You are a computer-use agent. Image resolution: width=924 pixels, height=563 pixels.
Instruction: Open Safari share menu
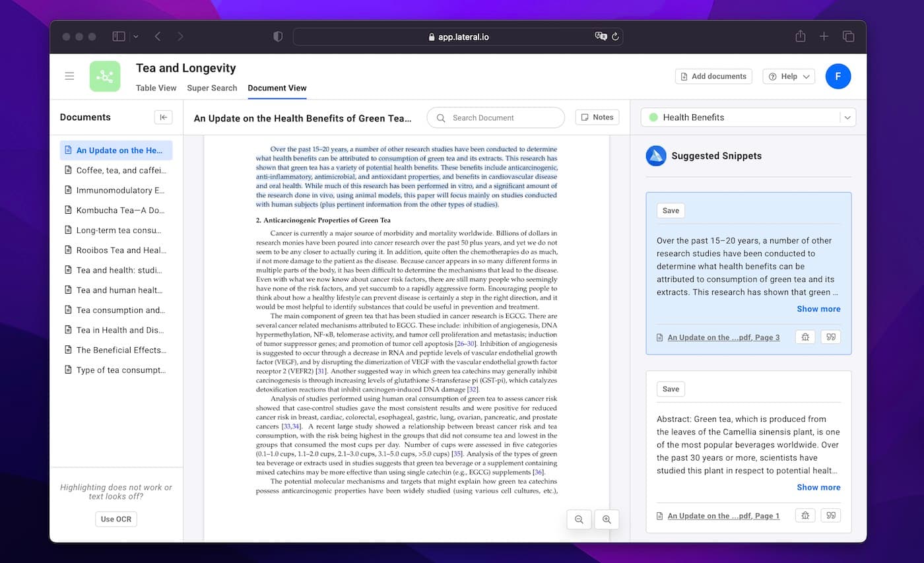click(x=800, y=36)
